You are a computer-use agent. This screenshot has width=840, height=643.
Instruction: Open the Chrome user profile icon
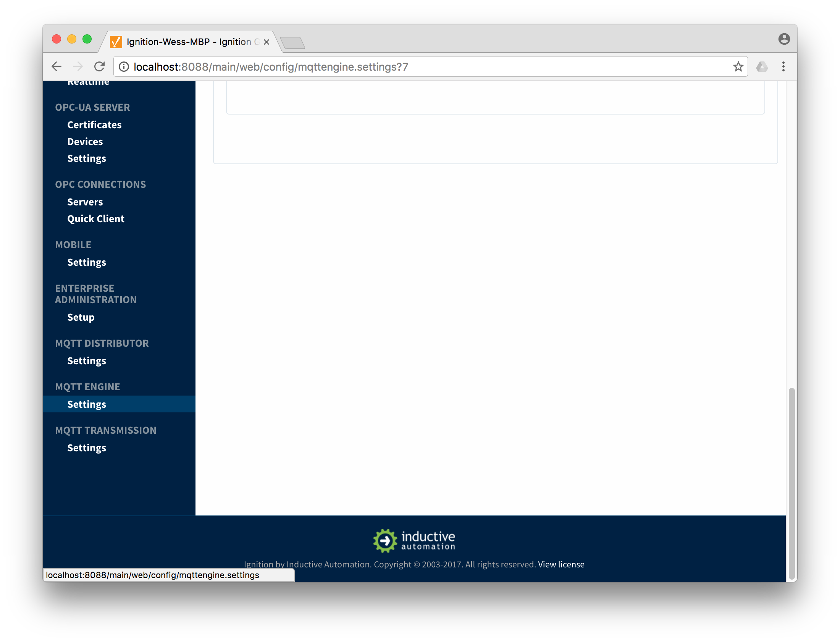[784, 39]
